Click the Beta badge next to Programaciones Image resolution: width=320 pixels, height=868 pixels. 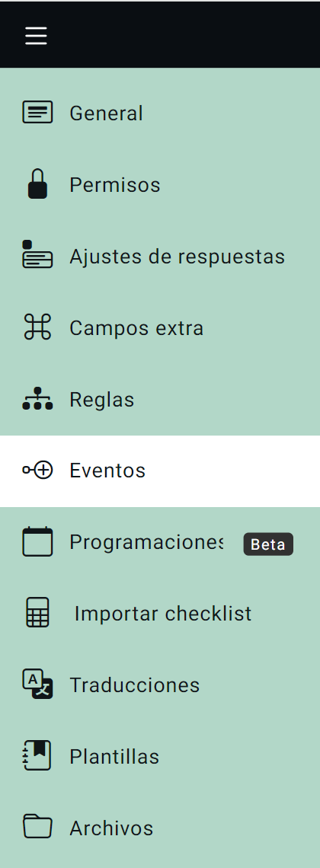pyautogui.click(x=268, y=544)
